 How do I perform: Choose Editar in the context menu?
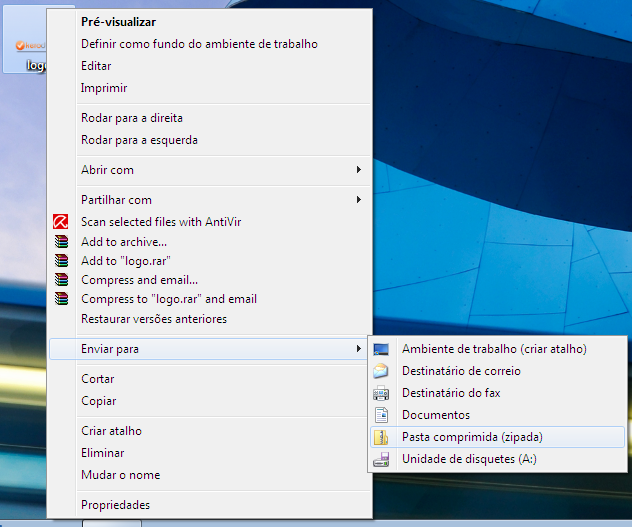210,66
